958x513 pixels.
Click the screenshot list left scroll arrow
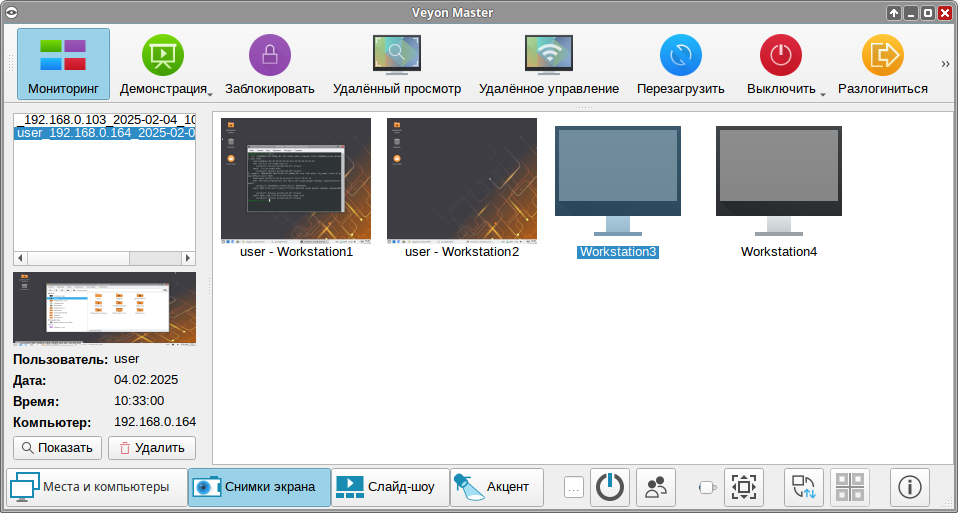[20, 258]
